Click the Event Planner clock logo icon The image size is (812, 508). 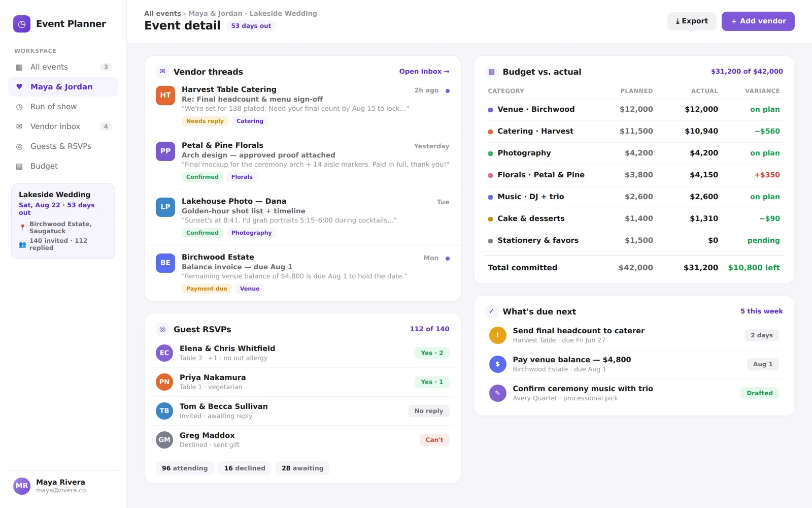[22, 24]
